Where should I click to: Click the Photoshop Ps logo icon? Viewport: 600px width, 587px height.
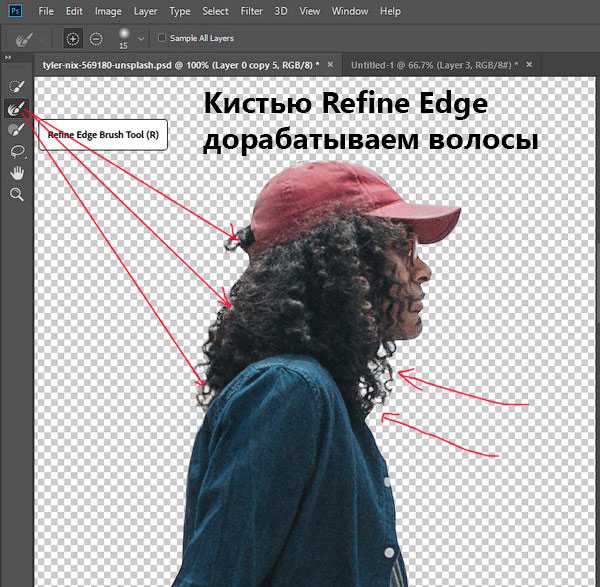(x=15, y=12)
